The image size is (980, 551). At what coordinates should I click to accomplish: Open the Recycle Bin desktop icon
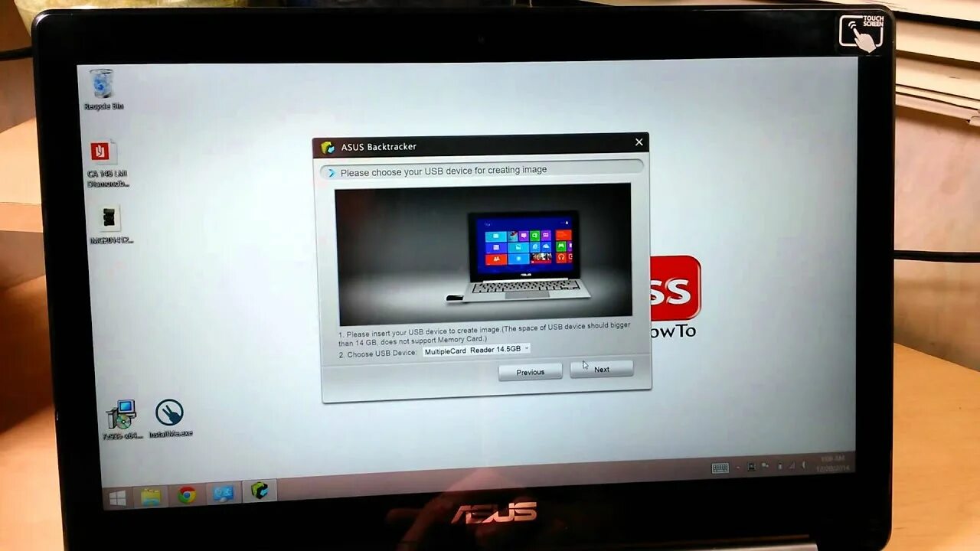(103, 90)
